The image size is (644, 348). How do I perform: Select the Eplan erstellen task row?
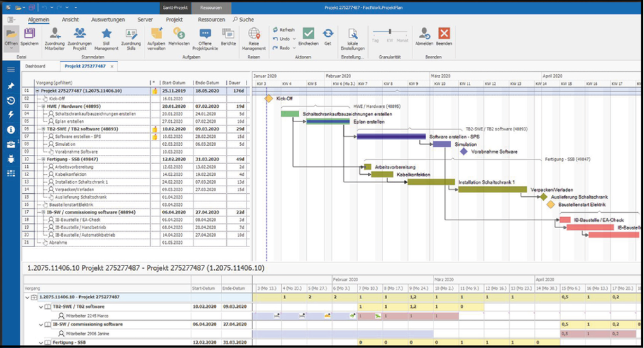click(x=136, y=121)
